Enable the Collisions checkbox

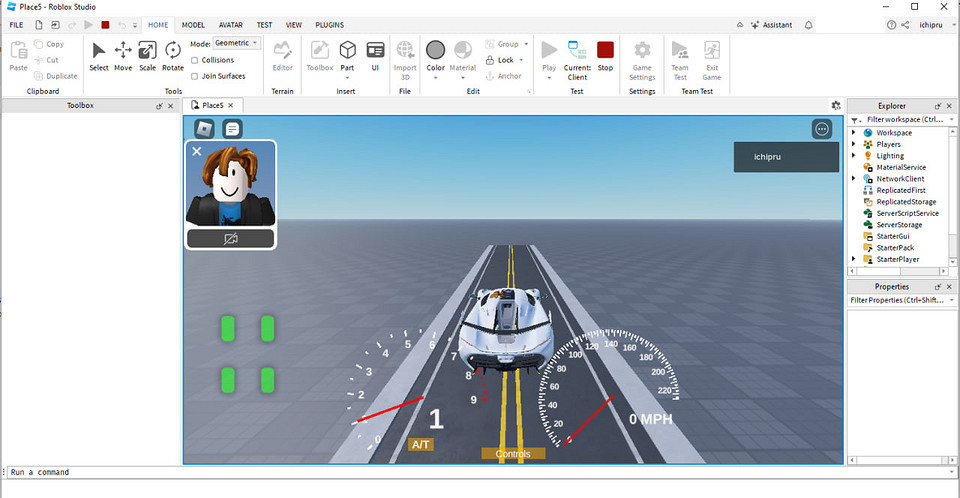pos(194,60)
